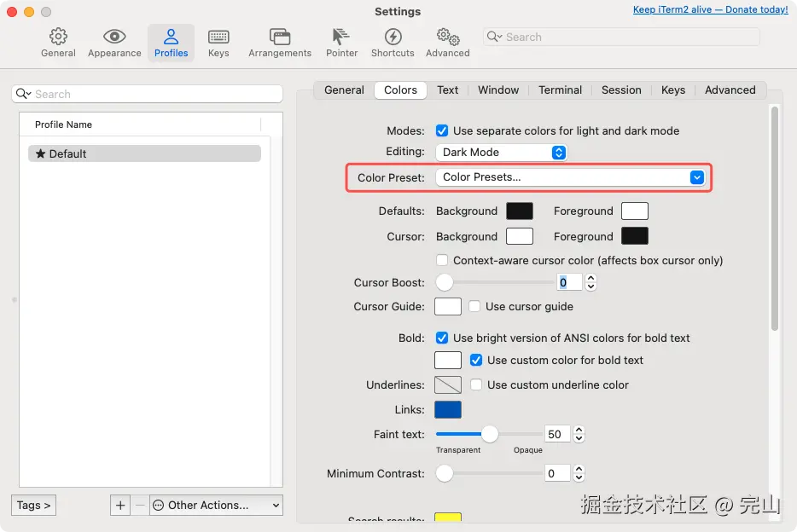Viewport: 797px width, 532px height.
Task: Open the Color Presets dropdown
Action: pyautogui.click(x=570, y=177)
